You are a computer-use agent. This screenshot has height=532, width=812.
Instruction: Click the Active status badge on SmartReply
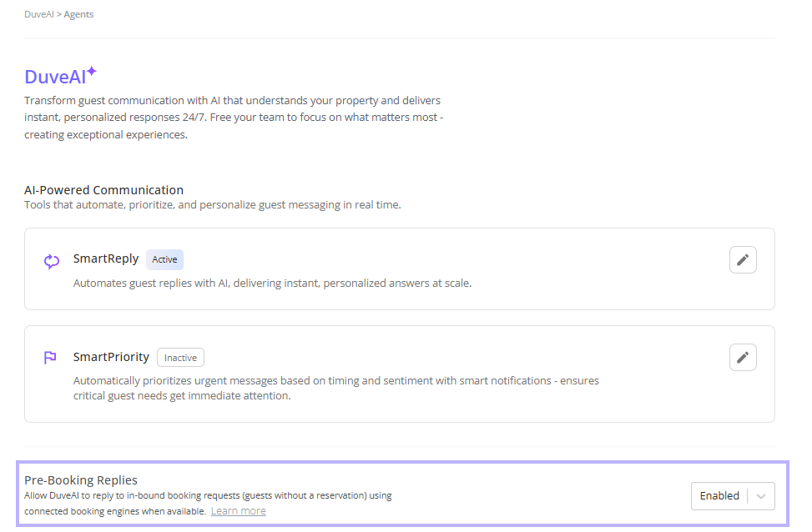164,260
